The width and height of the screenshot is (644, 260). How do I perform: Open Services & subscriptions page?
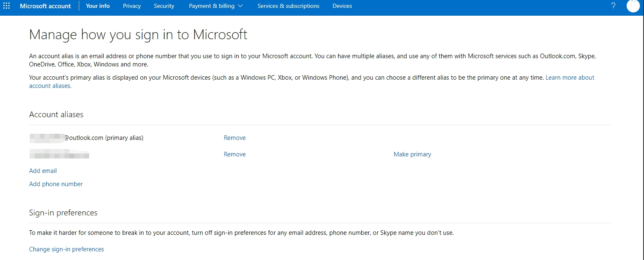[288, 6]
